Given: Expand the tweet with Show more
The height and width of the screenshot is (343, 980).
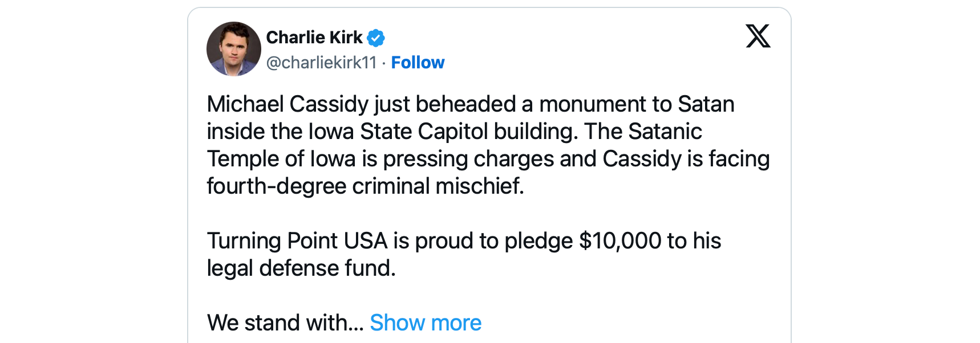Looking at the screenshot, I should point(426,323).
